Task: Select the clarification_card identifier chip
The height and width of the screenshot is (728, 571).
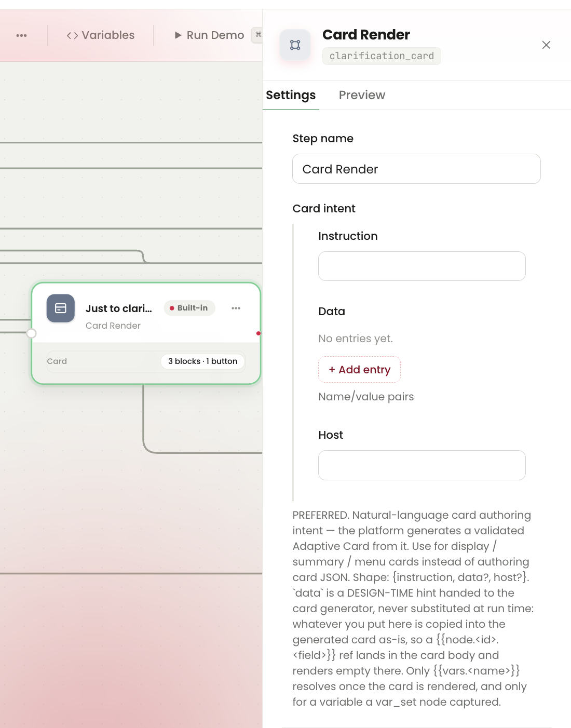Action: pyautogui.click(x=382, y=56)
